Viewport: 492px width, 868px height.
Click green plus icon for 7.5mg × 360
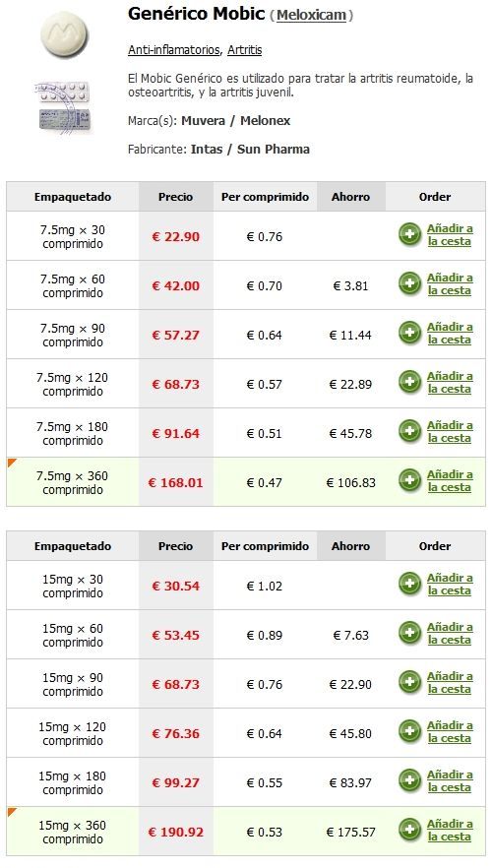[409, 481]
